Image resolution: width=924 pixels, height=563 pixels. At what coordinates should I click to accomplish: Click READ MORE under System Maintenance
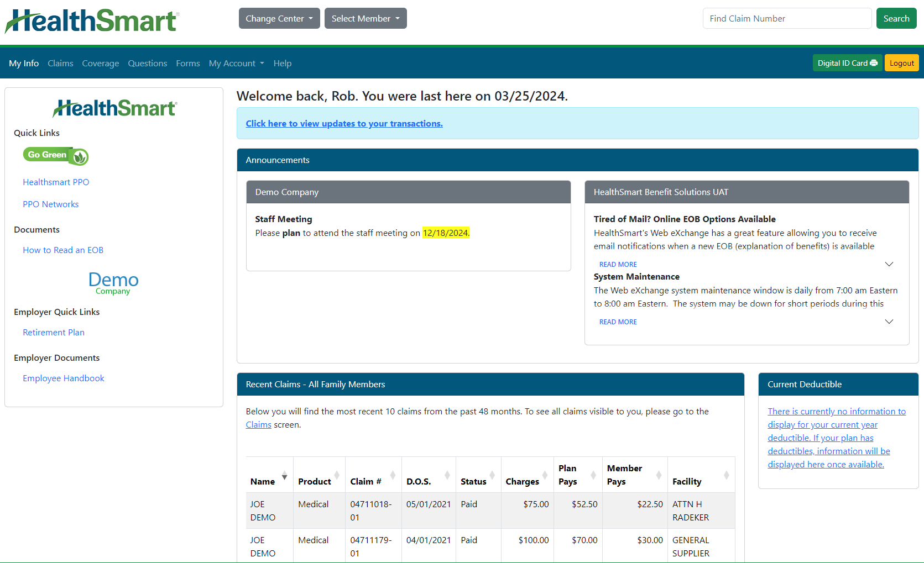(x=618, y=322)
